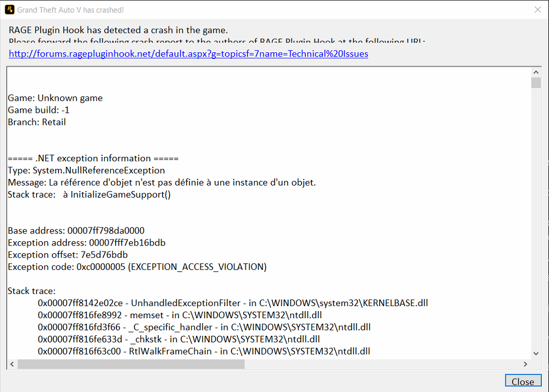Click the 'Exception address: 00007fff7eb16bdb' line
This screenshot has width=549, height=392.
click(x=87, y=243)
